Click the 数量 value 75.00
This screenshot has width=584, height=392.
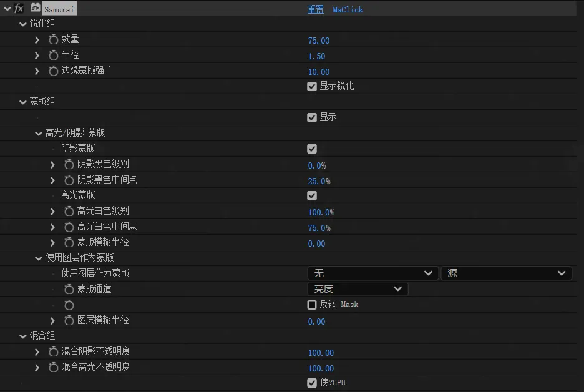pos(318,41)
